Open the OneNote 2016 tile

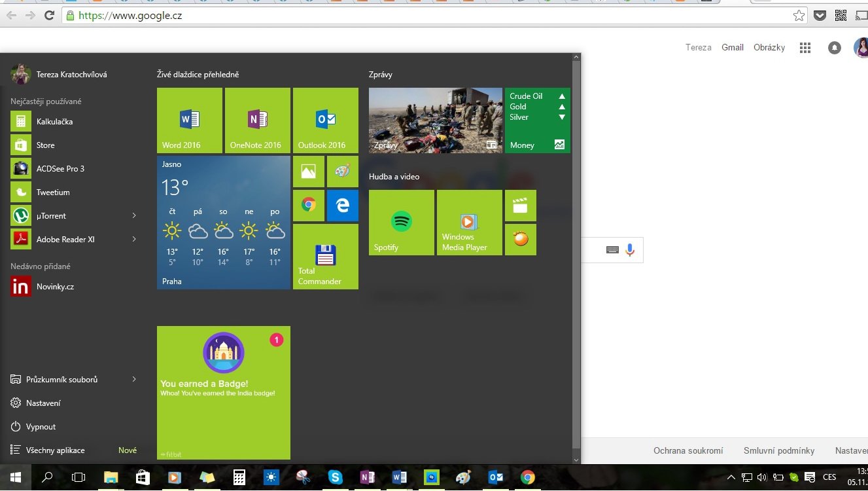coord(258,120)
